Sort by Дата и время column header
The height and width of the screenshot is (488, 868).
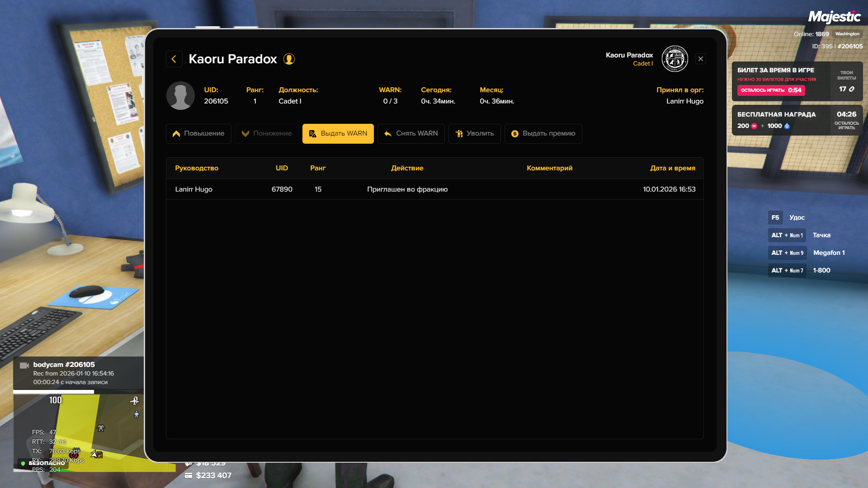tap(672, 168)
